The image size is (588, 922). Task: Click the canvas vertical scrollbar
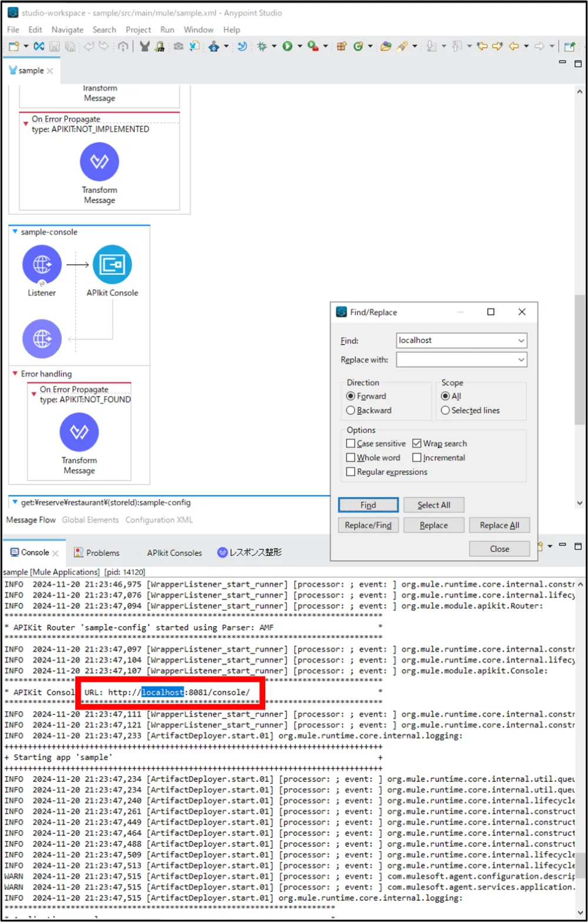579,359
